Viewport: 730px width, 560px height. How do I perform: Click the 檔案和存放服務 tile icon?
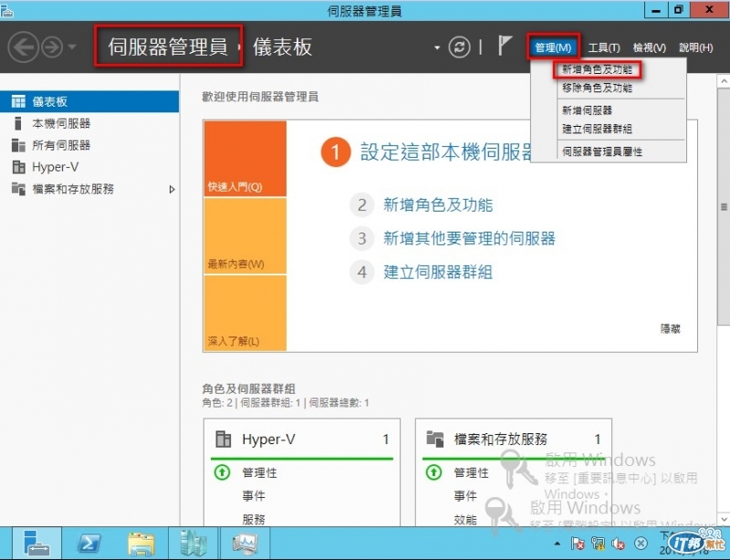[435, 439]
